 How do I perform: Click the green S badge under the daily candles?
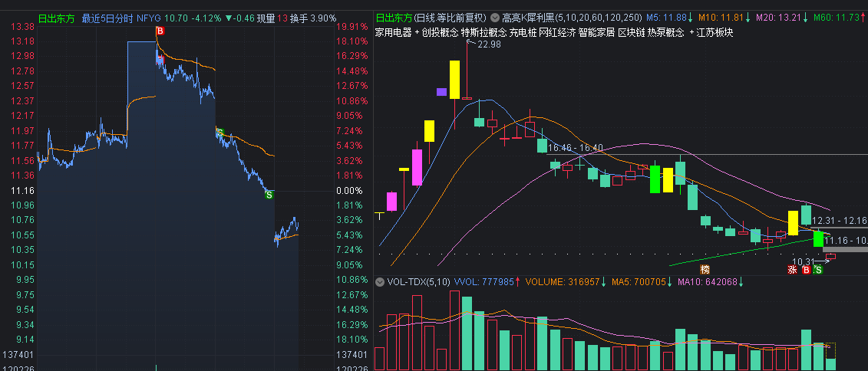point(818,269)
